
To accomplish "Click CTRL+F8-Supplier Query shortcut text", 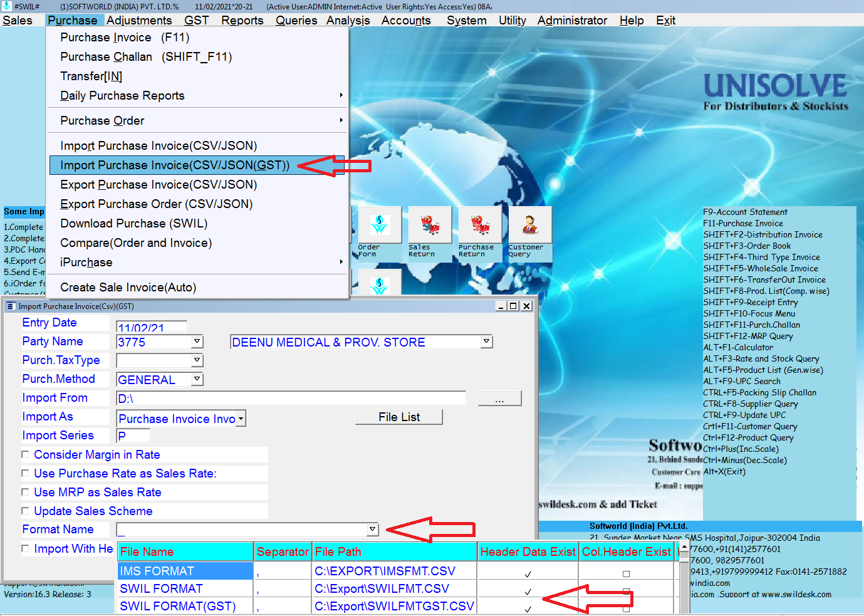I will [x=750, y=404].
